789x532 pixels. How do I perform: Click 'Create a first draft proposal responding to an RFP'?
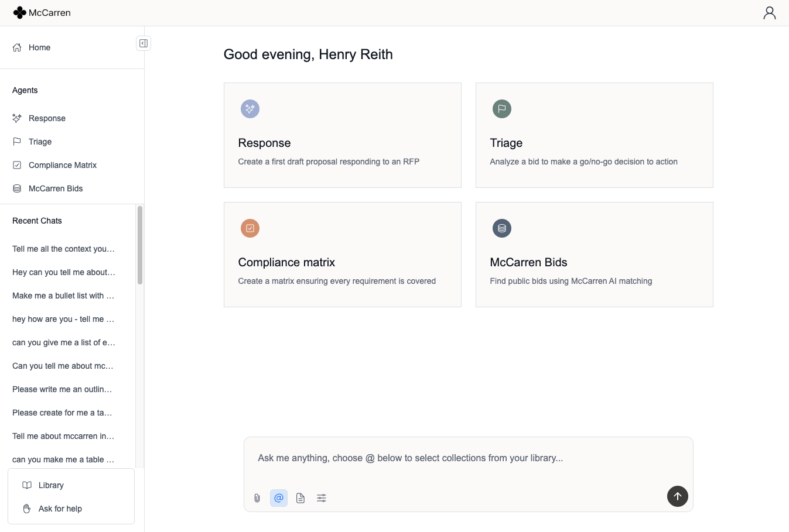[x=329, y=162]
